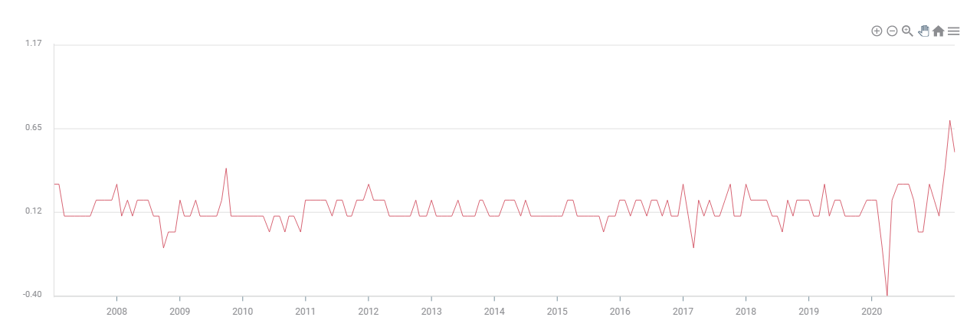This screenshot has width=980, height=330.
Task: Reset zoom with the home icon
Action: click(x=938, y=31)
